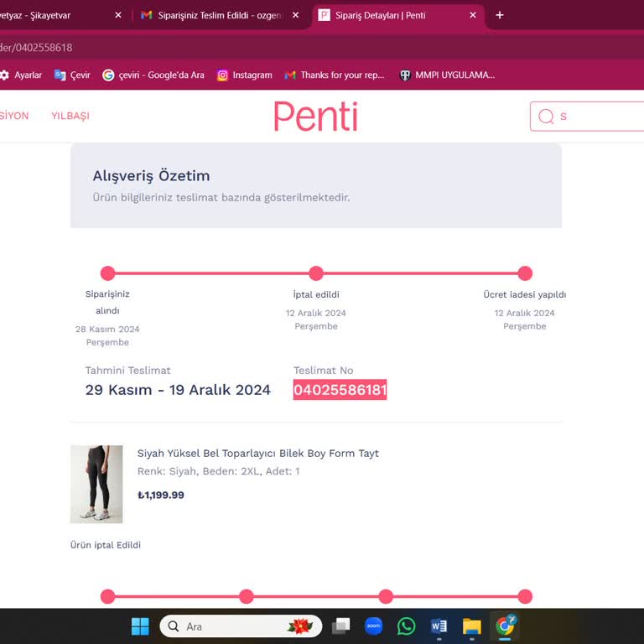The width and height of the screenshot is (644, 644).
Task: Click the address bar URL
Action: coord(36,48)
